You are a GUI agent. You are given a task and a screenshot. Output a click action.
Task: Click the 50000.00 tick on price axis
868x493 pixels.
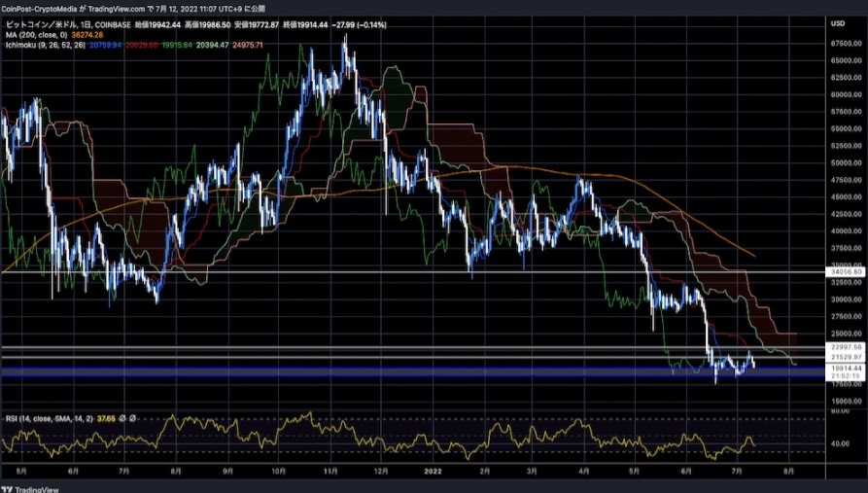tap(847, 162)
